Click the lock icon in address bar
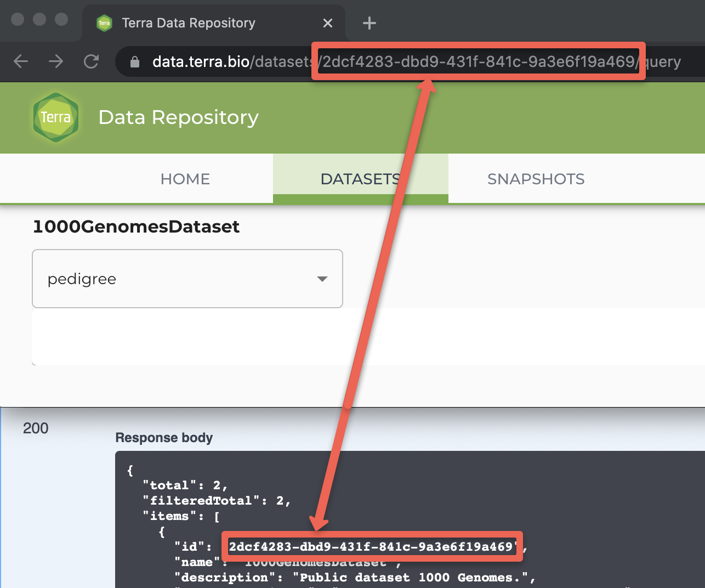Image resolution: width=705 pixels, height=588 pixels. (135, 62)
